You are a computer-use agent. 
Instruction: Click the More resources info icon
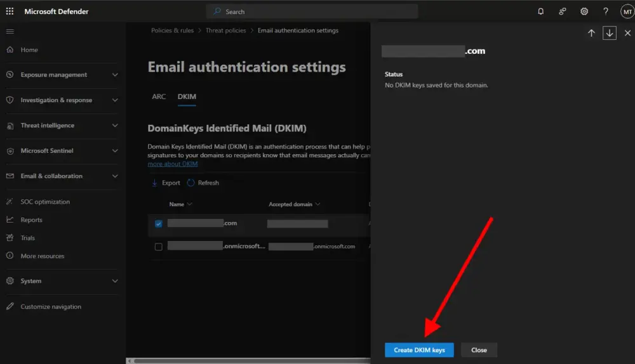pyautogui.click(x=10, y=256)
